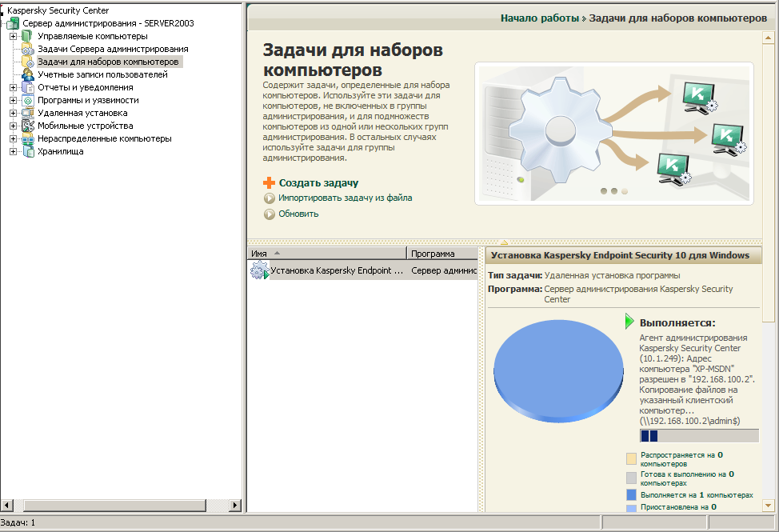Click the Программы и уязвимости icon
The height and width of the screenshot is (532, 779).
pyautogui.click(x=28, y=100)
